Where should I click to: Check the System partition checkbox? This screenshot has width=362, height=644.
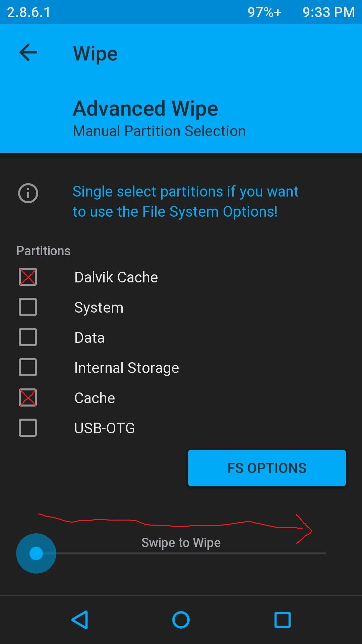28,307
